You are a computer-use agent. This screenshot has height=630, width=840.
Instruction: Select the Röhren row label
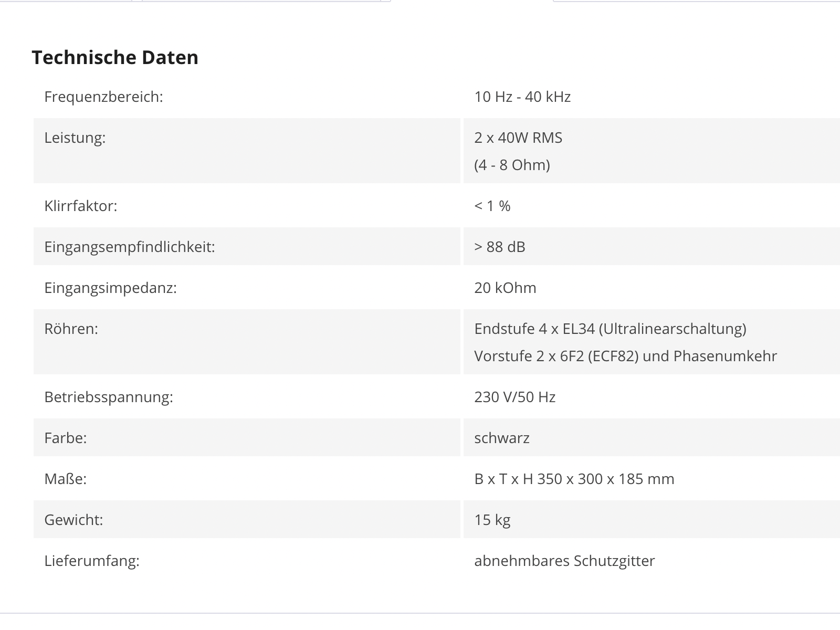coord(71,329)
